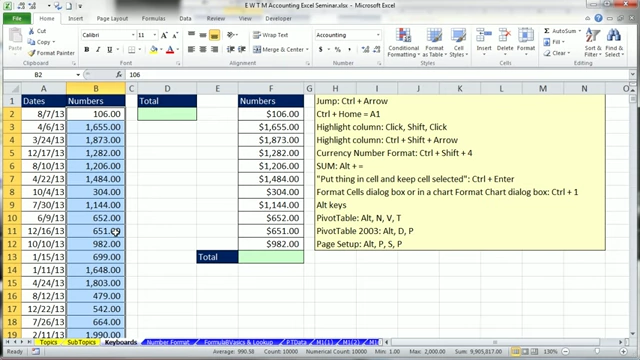This screenshot has height=360, width=640.
Task: Open Merge & Center dropdown arrow
Action: [307, 49]
